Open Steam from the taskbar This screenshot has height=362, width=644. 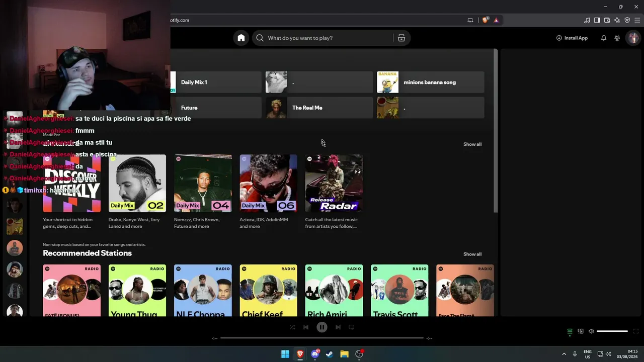click(330, 354)
